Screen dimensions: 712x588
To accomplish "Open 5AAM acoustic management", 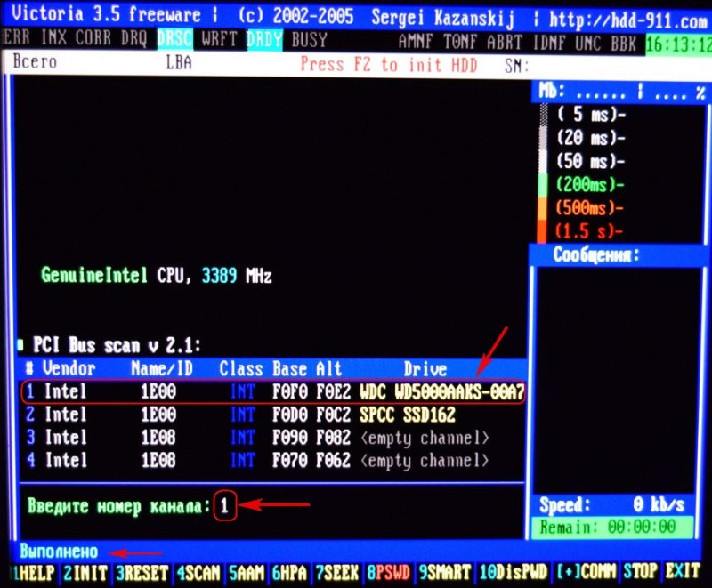I will 247,573.
